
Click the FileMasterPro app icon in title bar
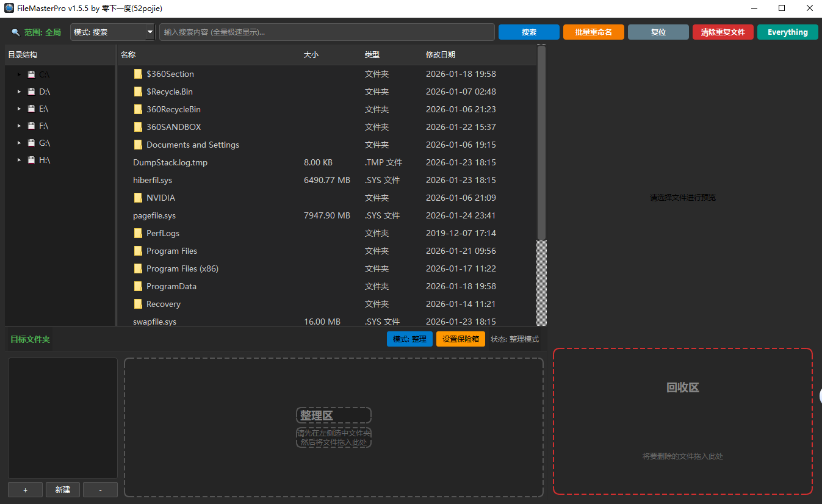point(9,9)
